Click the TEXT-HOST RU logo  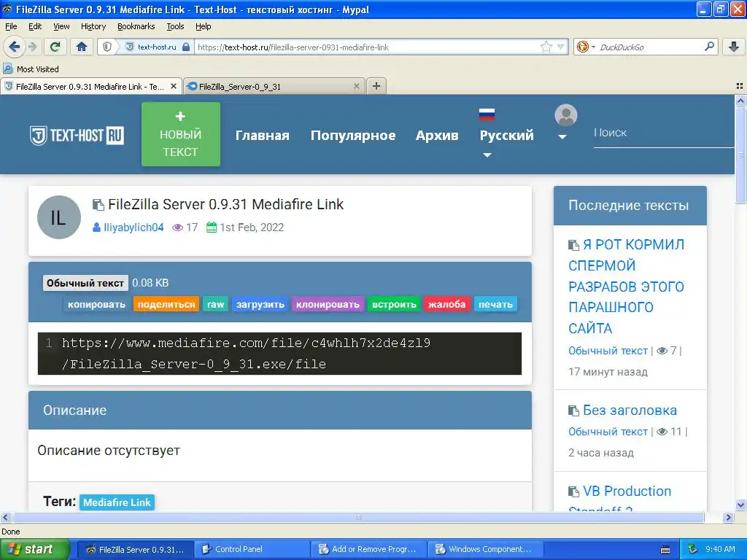click(77, 135)
